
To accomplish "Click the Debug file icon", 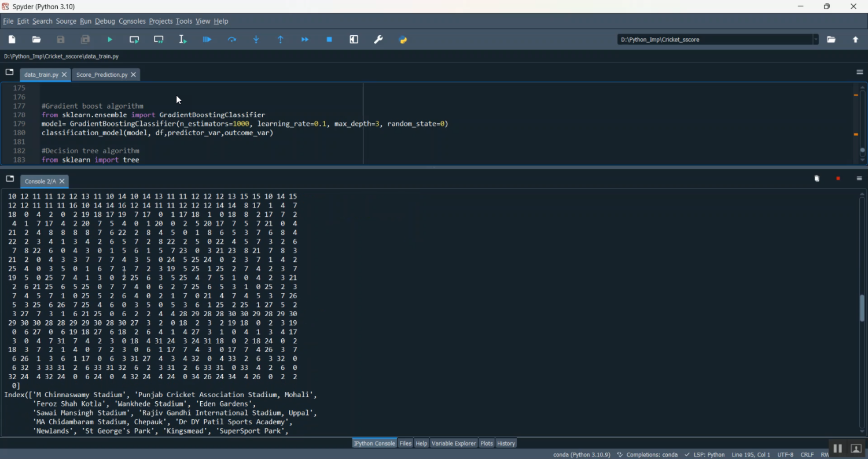I will (x=207, y=40).
